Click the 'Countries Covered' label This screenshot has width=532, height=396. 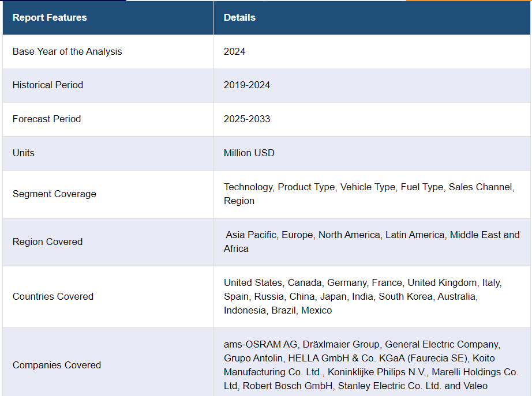53,297
